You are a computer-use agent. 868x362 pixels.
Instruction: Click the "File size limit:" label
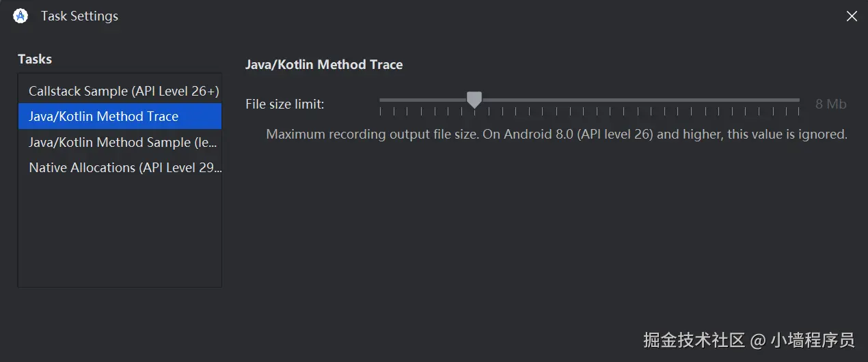[284, 104]
